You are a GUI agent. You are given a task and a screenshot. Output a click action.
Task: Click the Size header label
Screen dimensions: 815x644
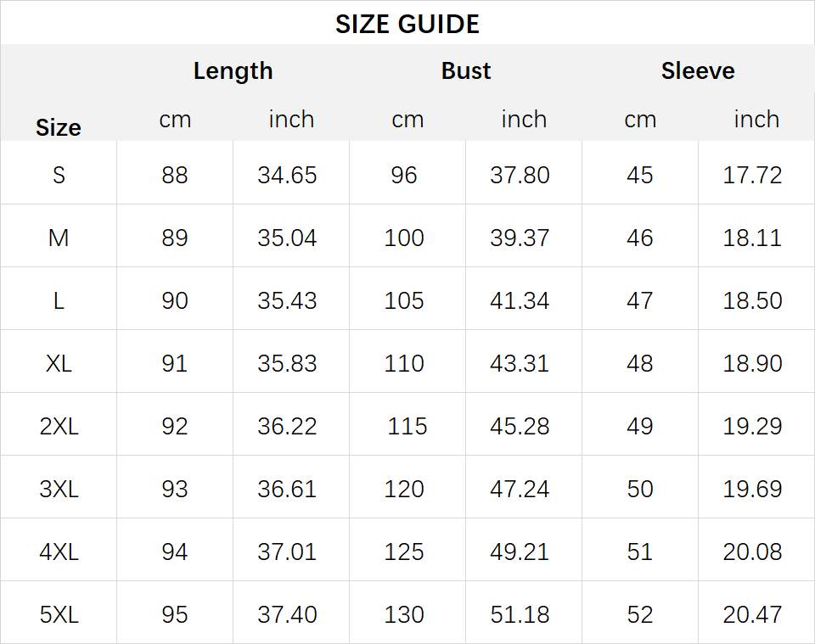(59, 128)
